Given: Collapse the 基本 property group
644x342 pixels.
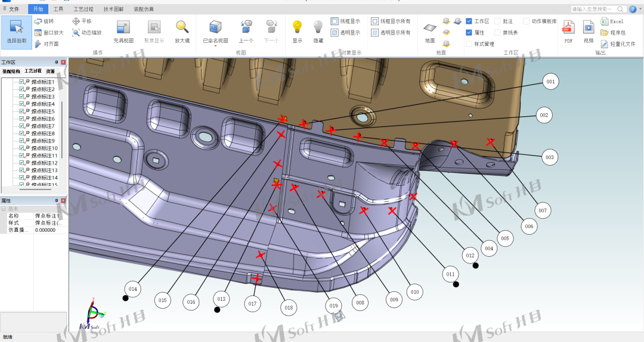Looking at the screenshot, I should 4,209.
